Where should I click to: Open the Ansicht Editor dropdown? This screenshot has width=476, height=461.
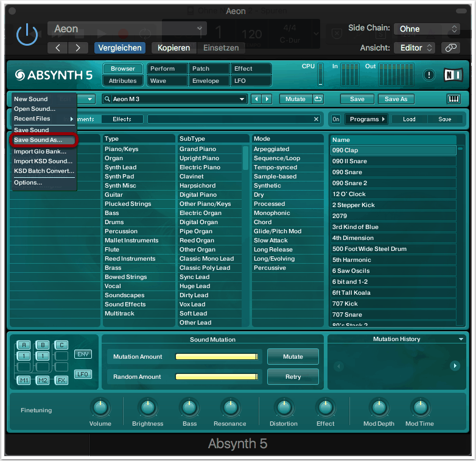pyautogui.click(x=414, y=48)
